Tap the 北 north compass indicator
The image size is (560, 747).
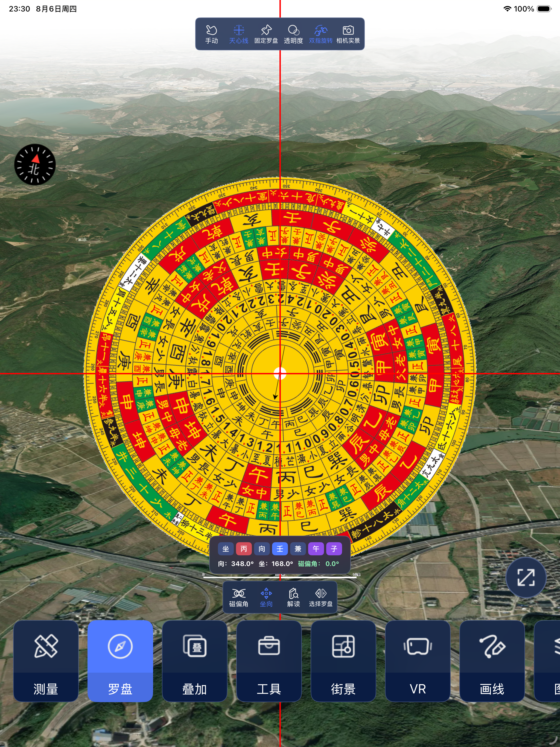(x=35, y=165)
